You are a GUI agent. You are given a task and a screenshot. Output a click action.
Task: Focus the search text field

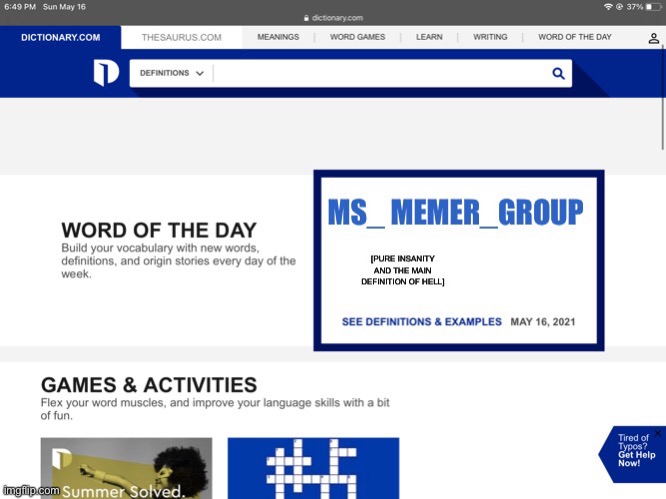(380, 73)
